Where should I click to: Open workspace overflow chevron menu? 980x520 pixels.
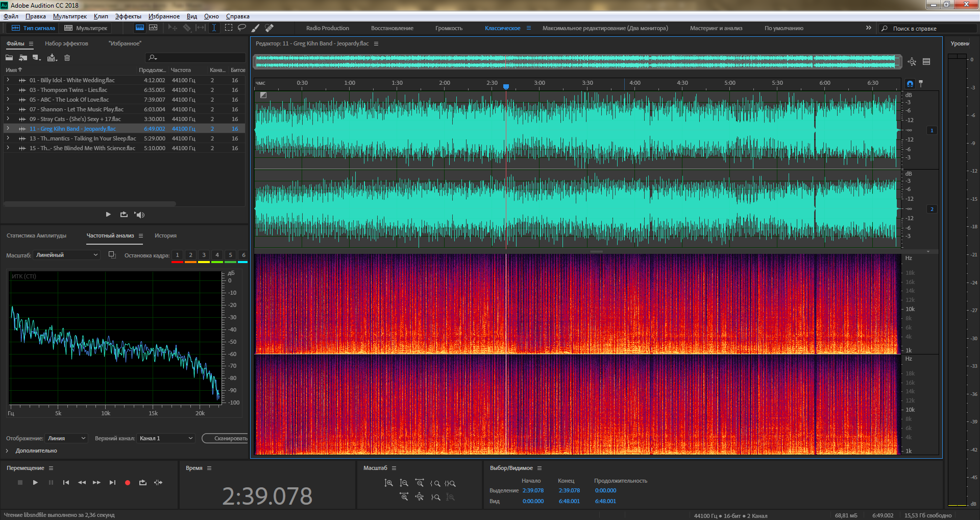point(869,28)
